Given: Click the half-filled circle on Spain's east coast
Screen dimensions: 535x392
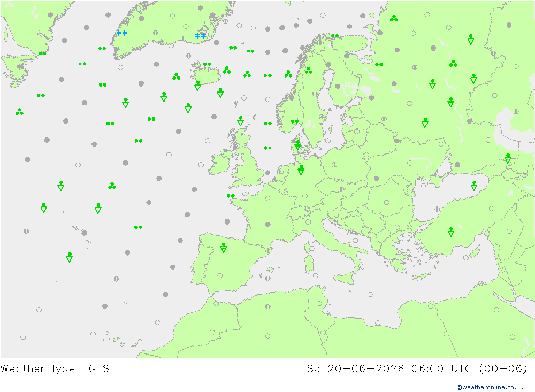Looking at the screenshot, I should tap(268, 251).
